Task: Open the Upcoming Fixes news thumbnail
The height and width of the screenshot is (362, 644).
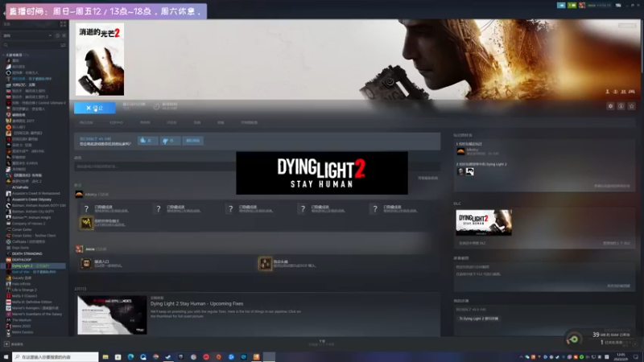Action: click(x=112, y=315)
